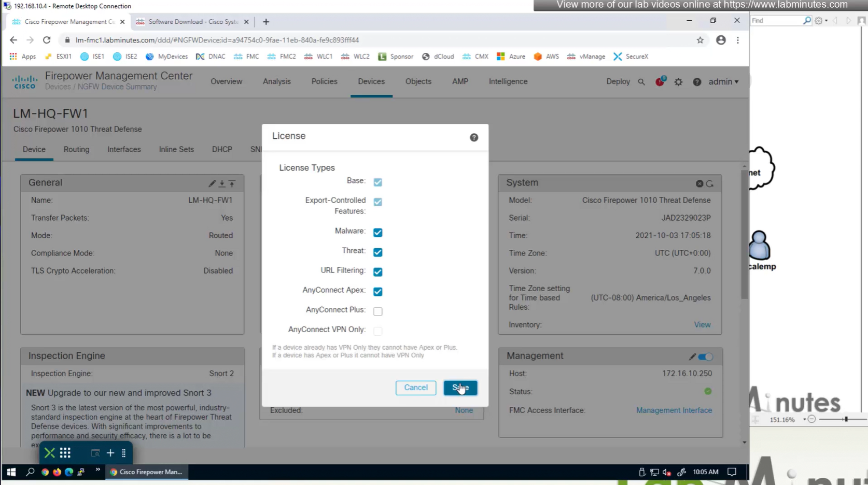Open the Chrome three-dot menu

tap(738, 40)
